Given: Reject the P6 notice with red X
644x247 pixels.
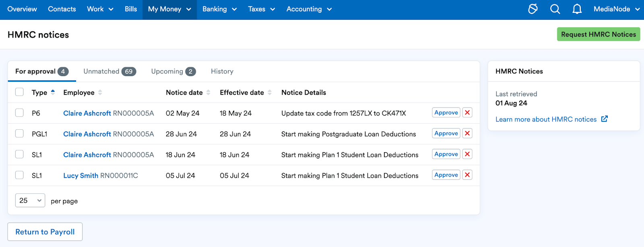Looking at the screenshot, I should tap(467, 113).
